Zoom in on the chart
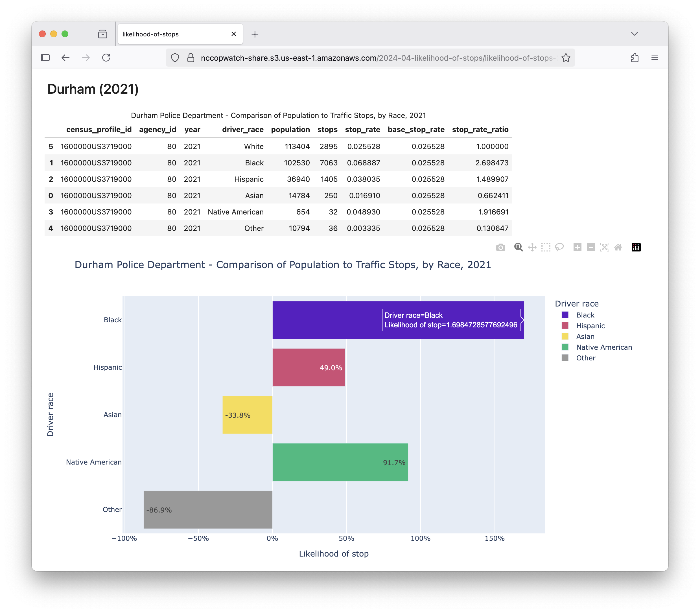This screenshot has height=613, width=700. pos(577,247)
